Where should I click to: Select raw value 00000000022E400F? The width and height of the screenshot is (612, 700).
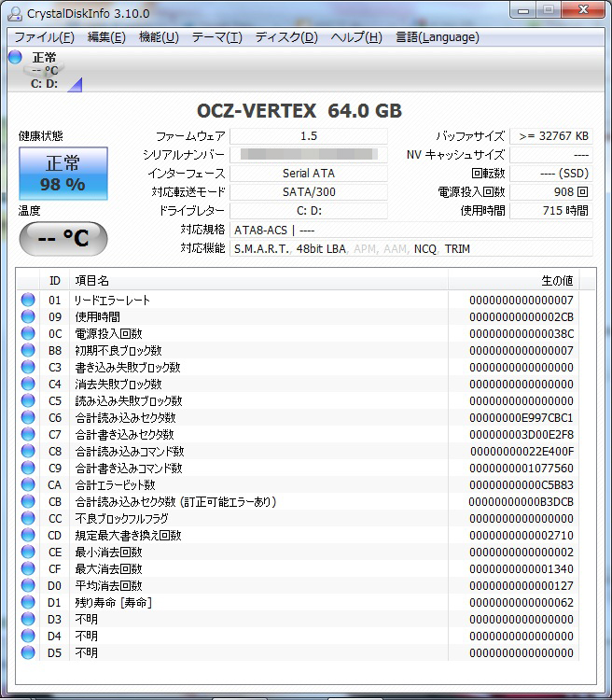pyautogui.click(x=522, y=452)
